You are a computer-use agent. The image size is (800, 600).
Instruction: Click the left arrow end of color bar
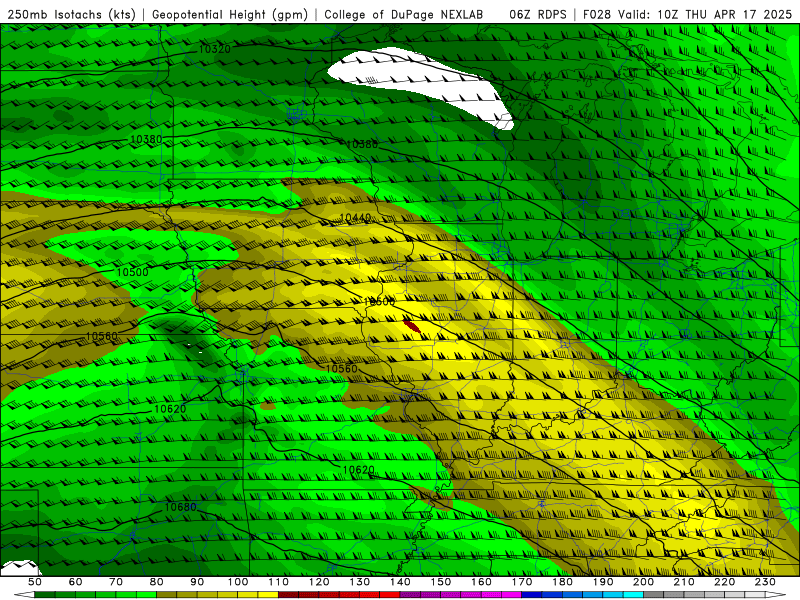point(24,595)
